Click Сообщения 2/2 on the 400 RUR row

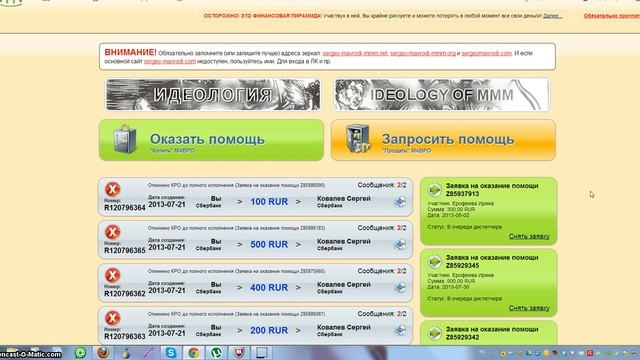(x=382, y=271)
